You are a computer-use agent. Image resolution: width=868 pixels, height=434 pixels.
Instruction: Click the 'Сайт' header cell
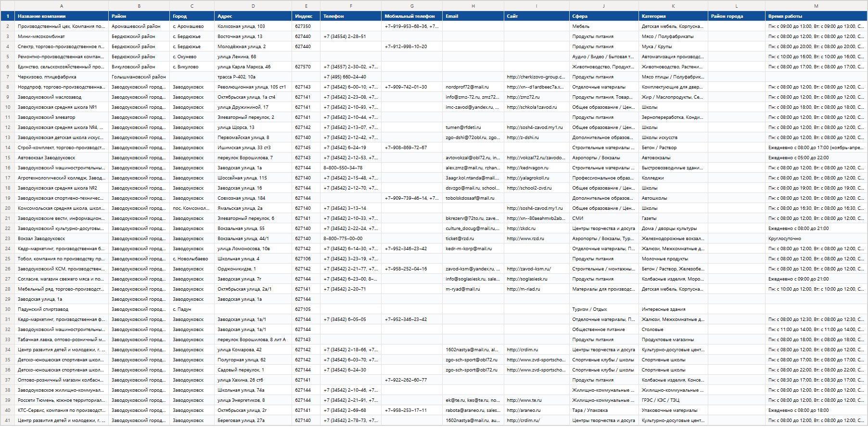click(x=536, y=16)
